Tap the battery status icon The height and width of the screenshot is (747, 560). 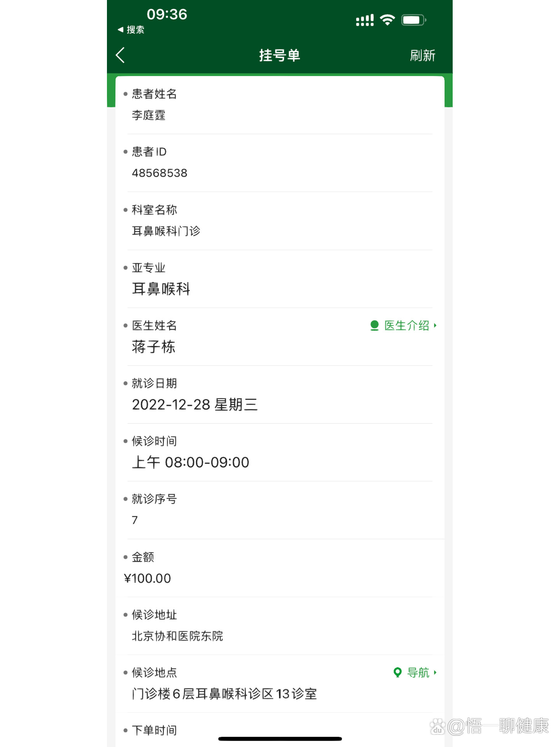click(413, 20)
